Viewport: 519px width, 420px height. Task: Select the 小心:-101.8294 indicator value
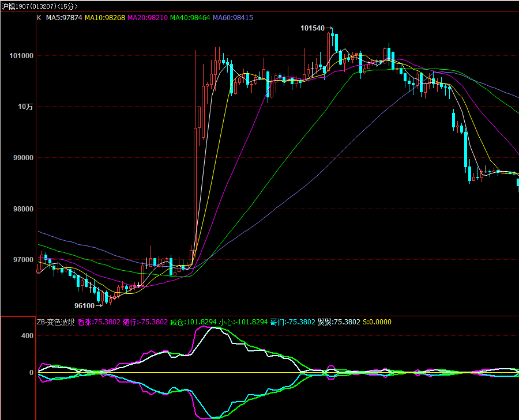click(243, 322)
